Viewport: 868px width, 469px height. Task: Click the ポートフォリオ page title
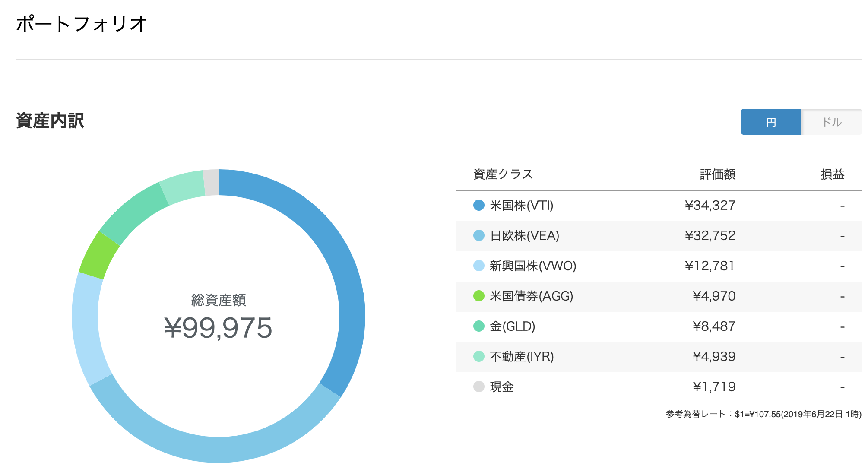click(x=82, y=24)
